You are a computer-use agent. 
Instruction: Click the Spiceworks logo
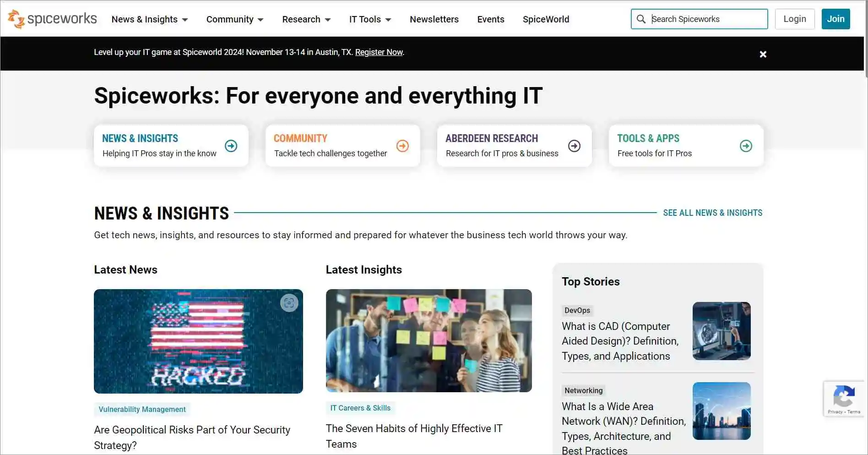(52, 19)
